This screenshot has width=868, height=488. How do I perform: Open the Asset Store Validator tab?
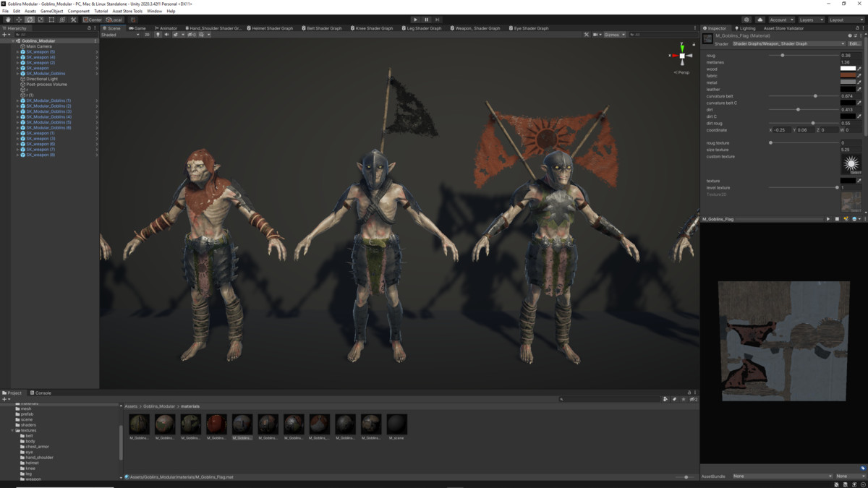click(783, 28)
